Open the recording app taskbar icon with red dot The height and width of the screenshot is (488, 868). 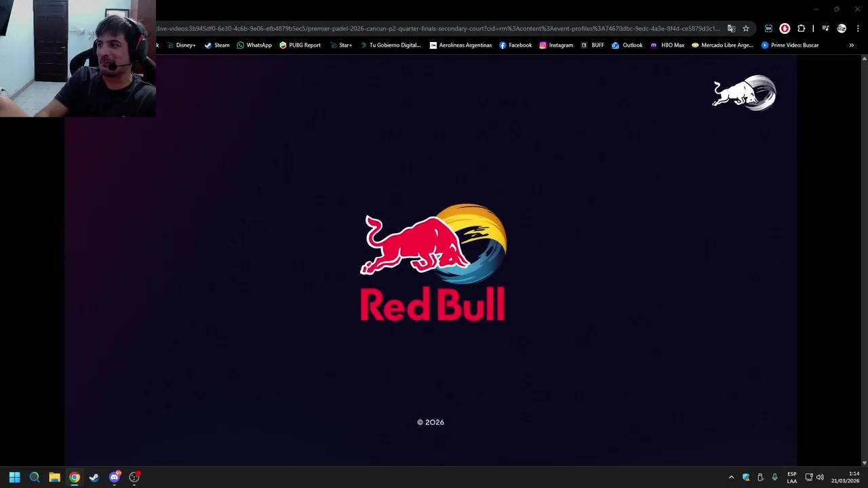click(134, 477)
